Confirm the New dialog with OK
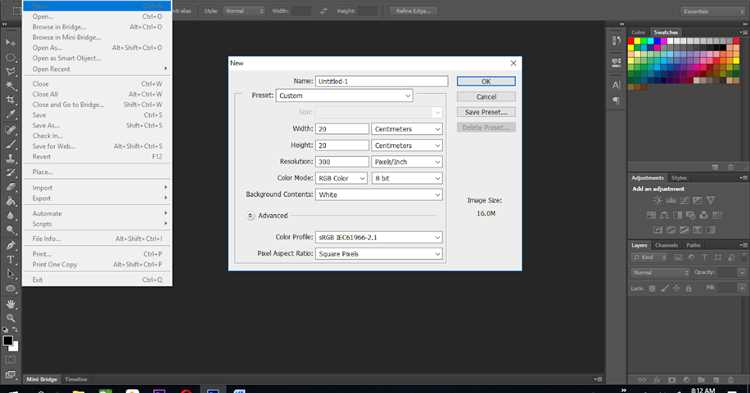This screenshot has width=750, height=393. pyautogui.click(x=486, y=81)
